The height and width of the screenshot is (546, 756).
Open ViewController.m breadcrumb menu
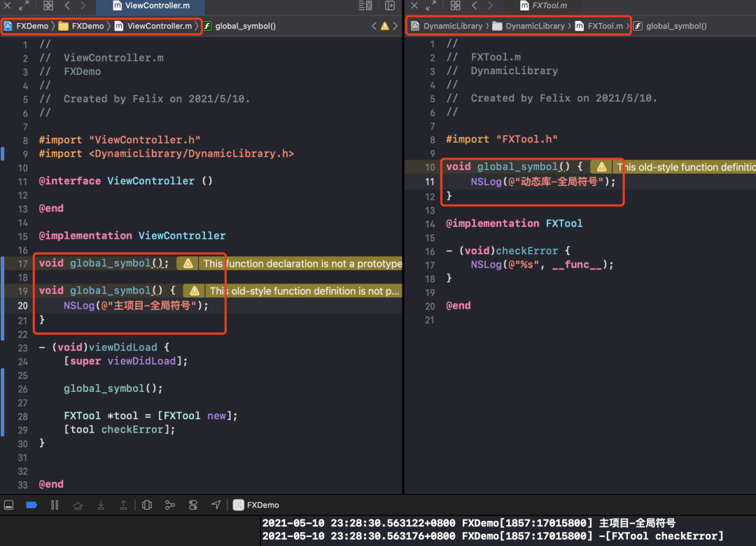(153, 26)
